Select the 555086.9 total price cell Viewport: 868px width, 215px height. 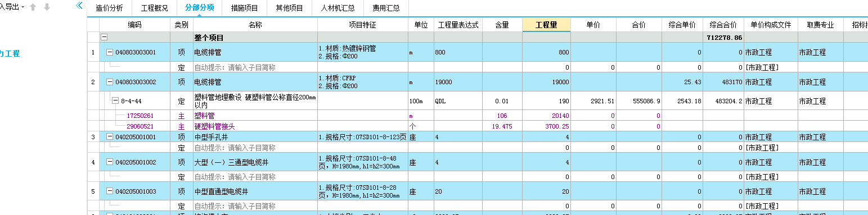click(x=638, y=101)
